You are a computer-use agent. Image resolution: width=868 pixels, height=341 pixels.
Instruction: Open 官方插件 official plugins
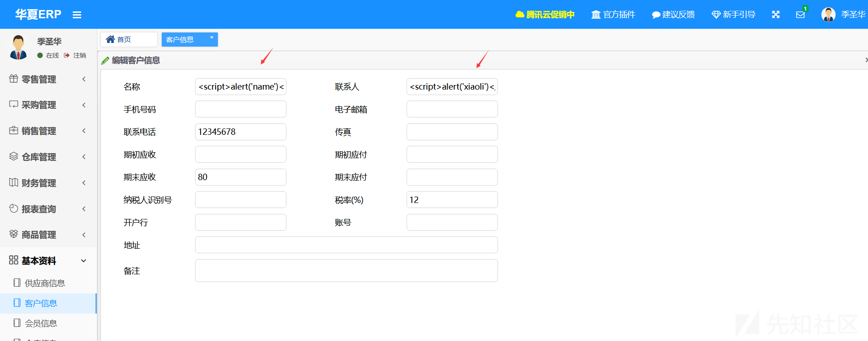pos(613,15)
